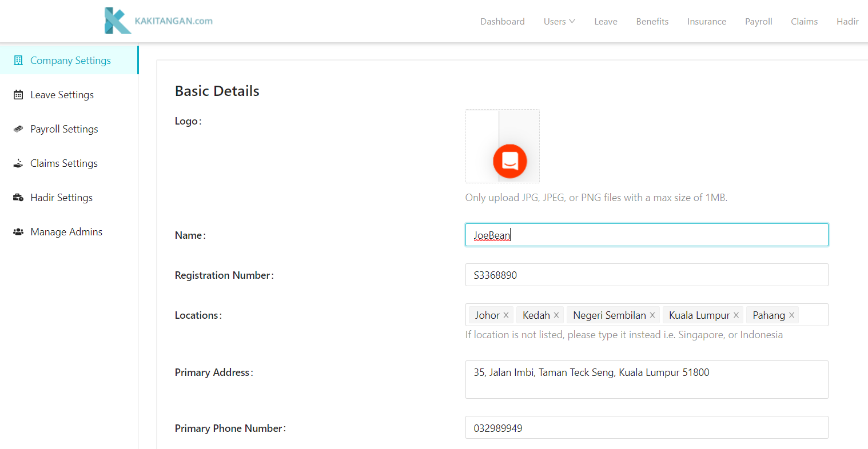Remove the Kuala Lumpur location tag
This screenshot has height=449, width=868.
tap(736, 315)
